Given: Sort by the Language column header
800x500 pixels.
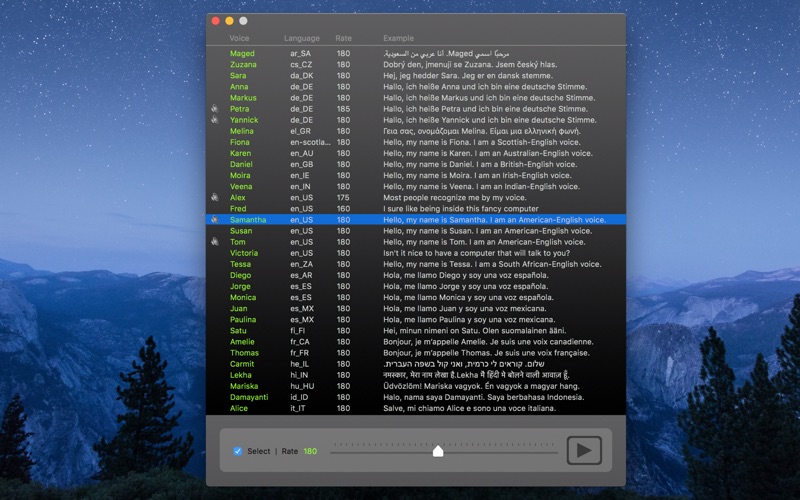Looking at the screenshot, I should pos(302,38).
